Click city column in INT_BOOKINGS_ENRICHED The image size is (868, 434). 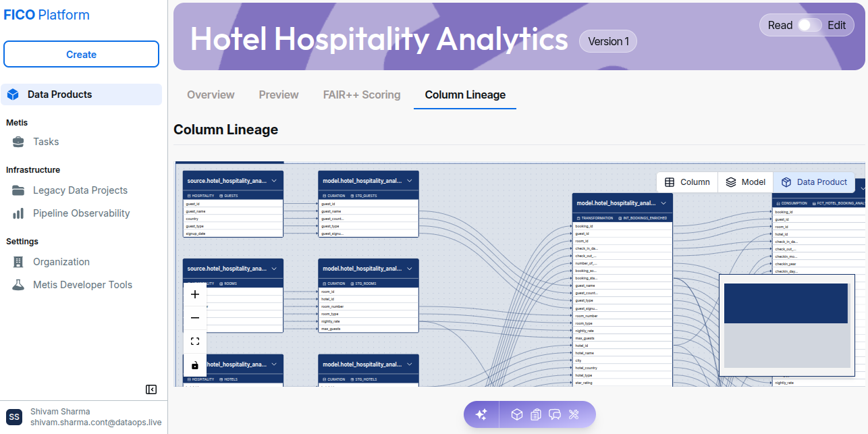(x=622, y=360)
